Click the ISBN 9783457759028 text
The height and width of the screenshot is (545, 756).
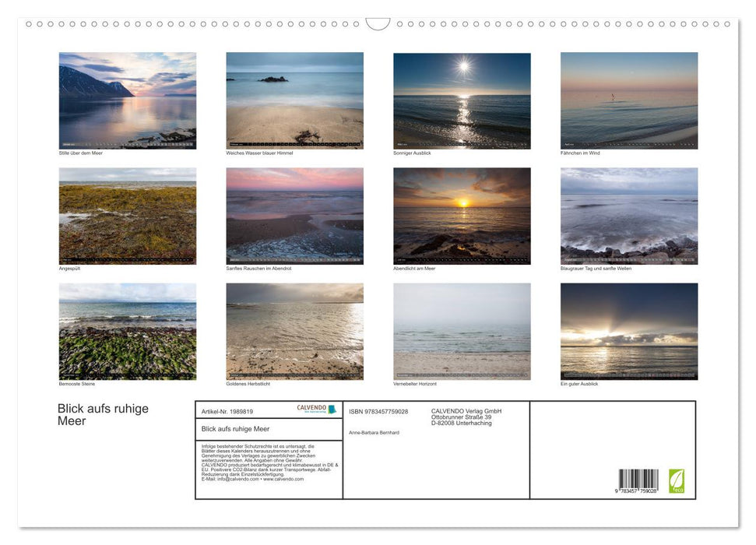coord(378,411)
